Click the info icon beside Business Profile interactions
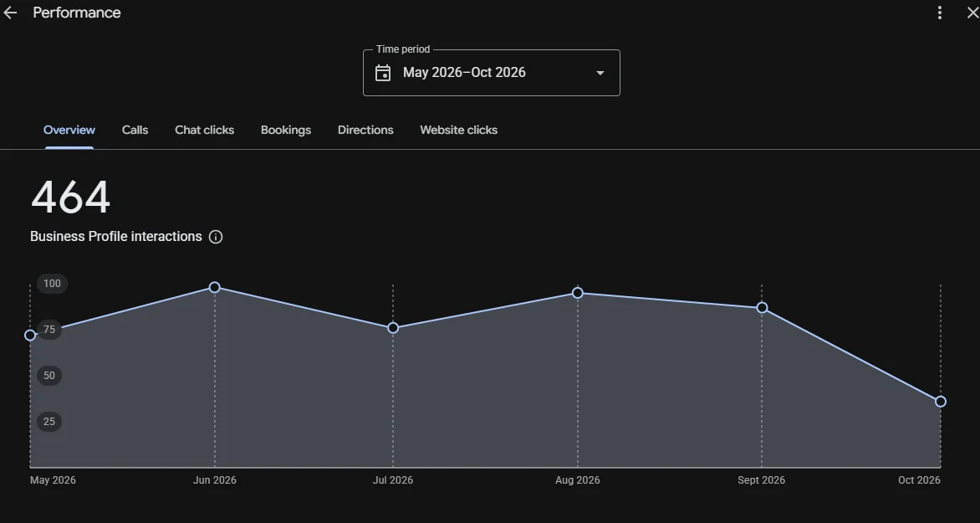 [x=216, y=237]
